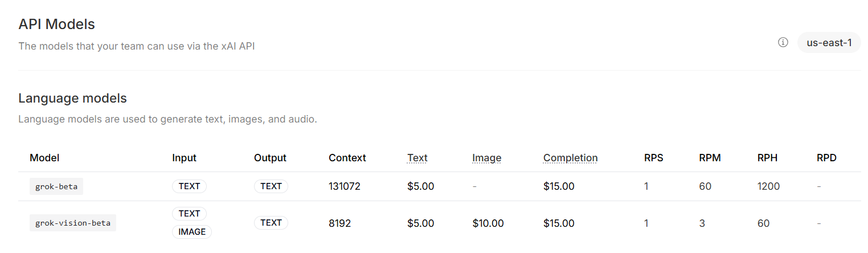Click the Model column header
The image size is (868, 253).
(x=44, y=158)
